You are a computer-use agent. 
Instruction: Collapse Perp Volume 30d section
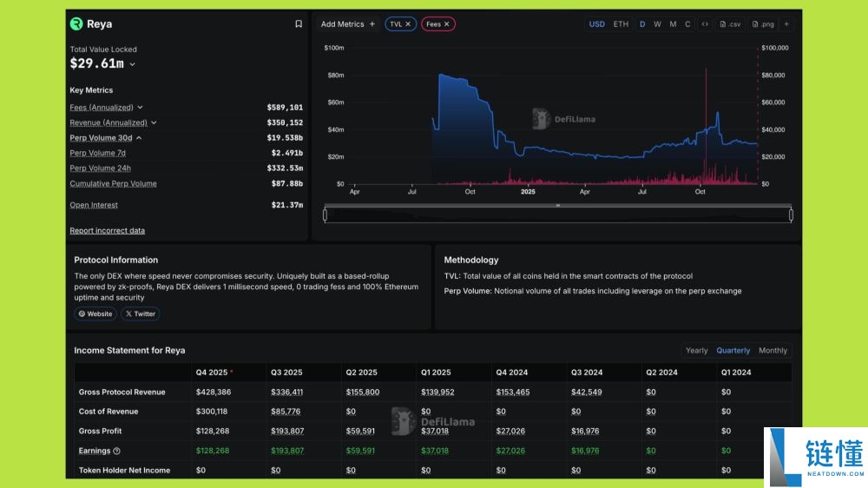[x=139, y=138]
